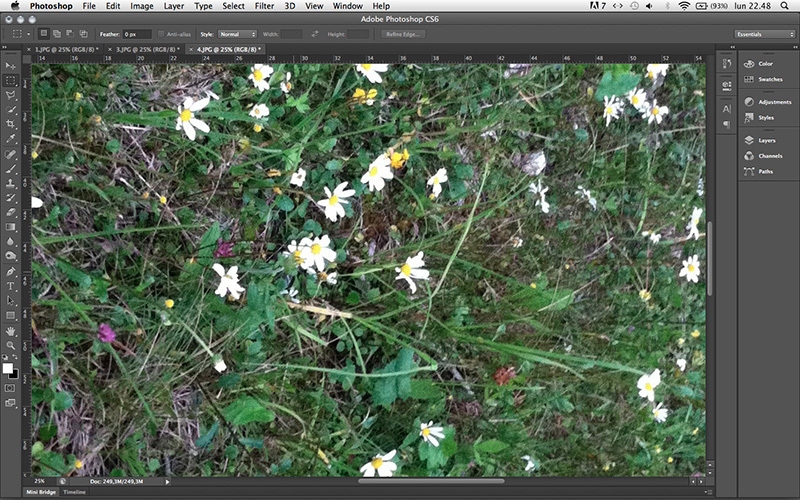Select the Blur tool

pyautogui.click(x=10, y=241)
